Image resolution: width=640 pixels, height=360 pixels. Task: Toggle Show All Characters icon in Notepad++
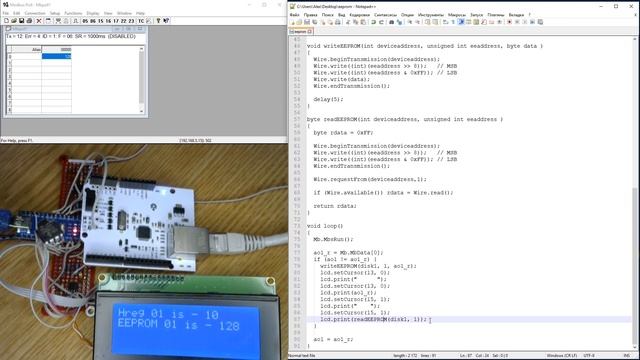[453, 22]
